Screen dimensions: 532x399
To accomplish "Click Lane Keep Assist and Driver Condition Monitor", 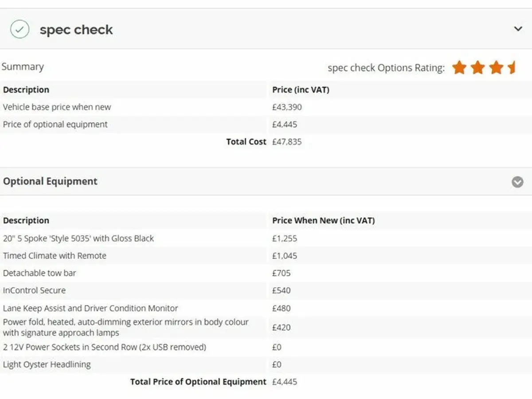I will [x=90, y=308].
